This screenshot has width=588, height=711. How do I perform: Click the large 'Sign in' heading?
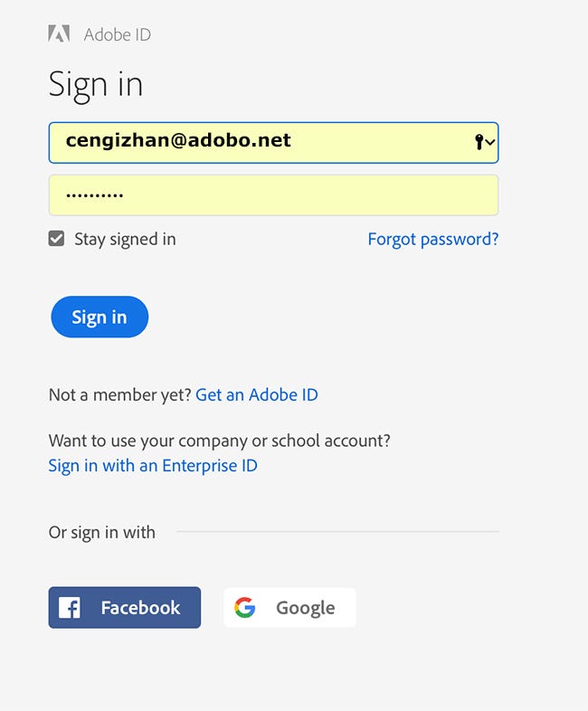[96, 84]
